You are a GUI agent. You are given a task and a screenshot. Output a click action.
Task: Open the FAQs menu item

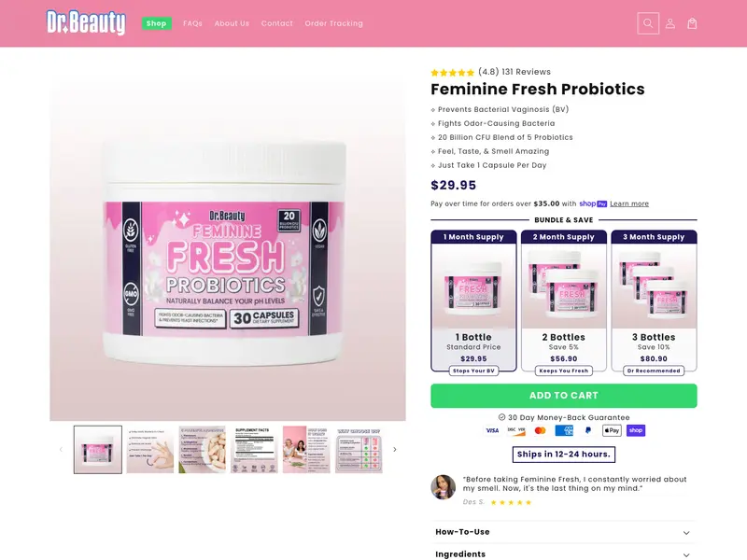(x=192, y=23)
